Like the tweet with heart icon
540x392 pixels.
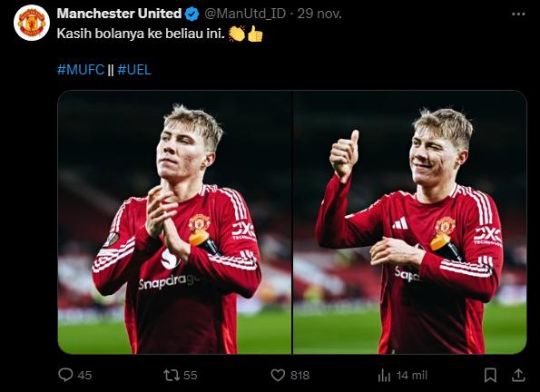point(278,375)
